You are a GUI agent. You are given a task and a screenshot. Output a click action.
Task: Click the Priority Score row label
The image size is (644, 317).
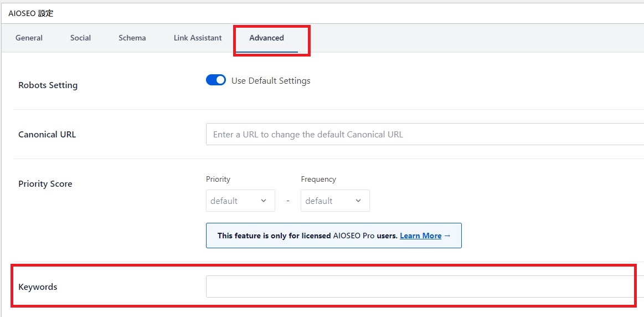[45, 184]
